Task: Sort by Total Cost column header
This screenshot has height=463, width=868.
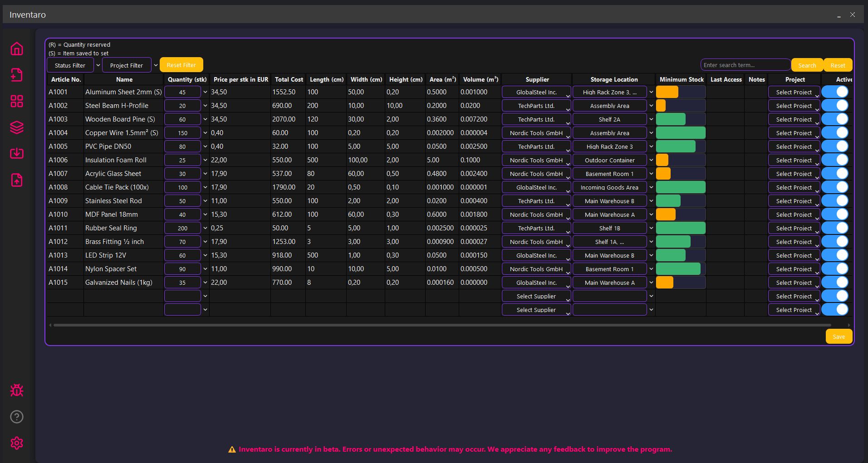Action: (289, 79)
